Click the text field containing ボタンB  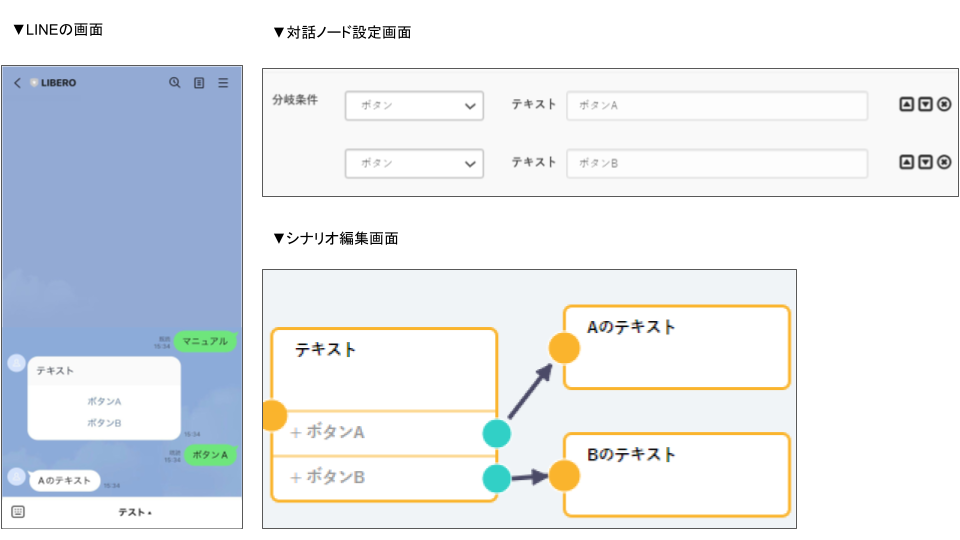pos(716,163)
